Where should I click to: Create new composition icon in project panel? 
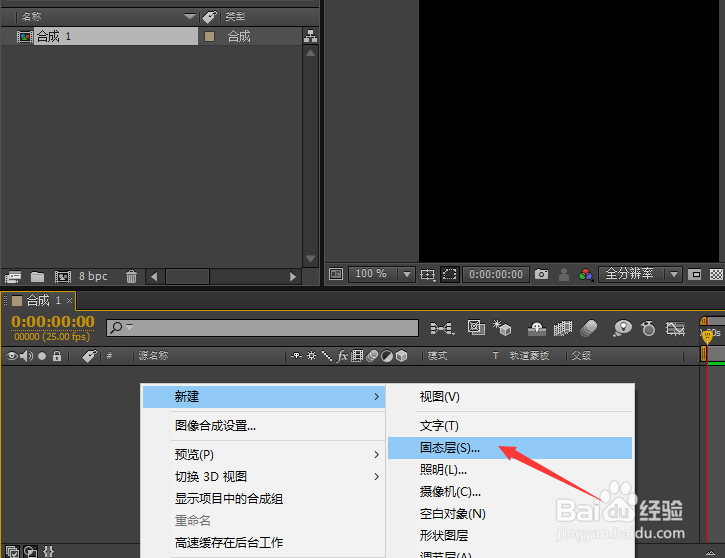coord(62,276)
